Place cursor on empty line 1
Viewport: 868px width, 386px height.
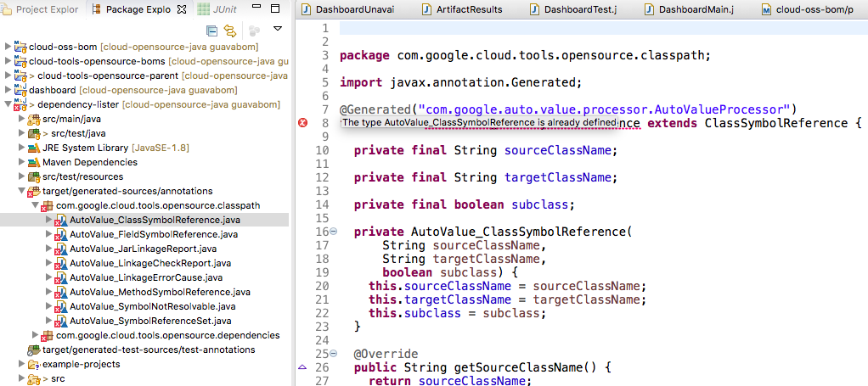click(x=603, y=28)
